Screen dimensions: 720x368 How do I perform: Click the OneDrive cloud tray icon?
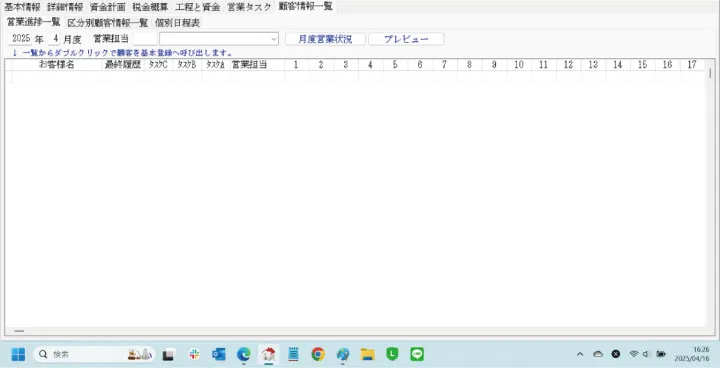[x=598, y=354]
